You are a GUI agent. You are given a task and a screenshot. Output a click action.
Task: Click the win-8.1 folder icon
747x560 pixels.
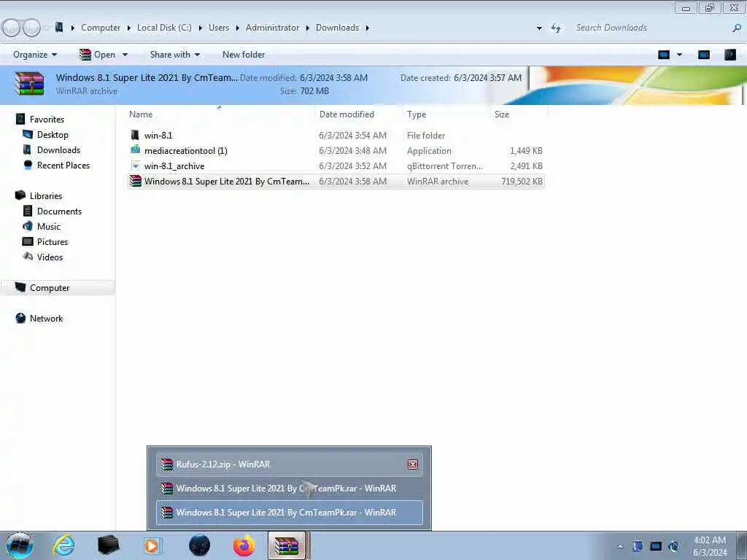(x=135, y=135)
